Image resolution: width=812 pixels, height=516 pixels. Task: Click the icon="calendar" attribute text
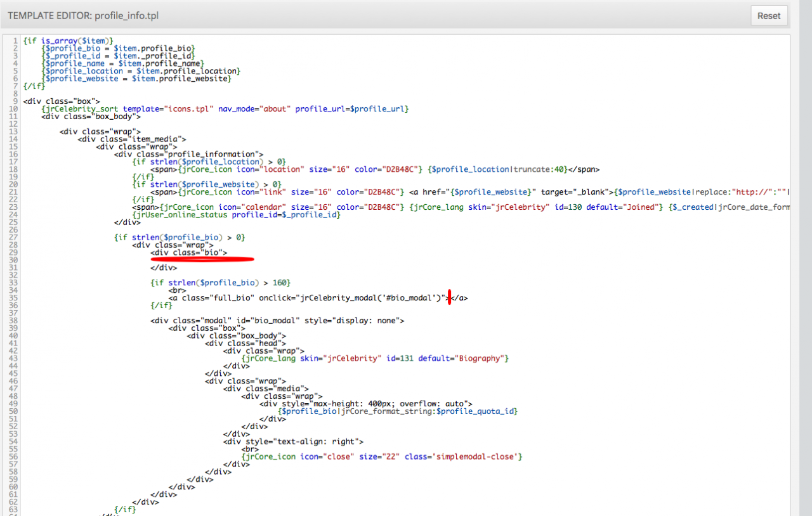tap(255, 207)
